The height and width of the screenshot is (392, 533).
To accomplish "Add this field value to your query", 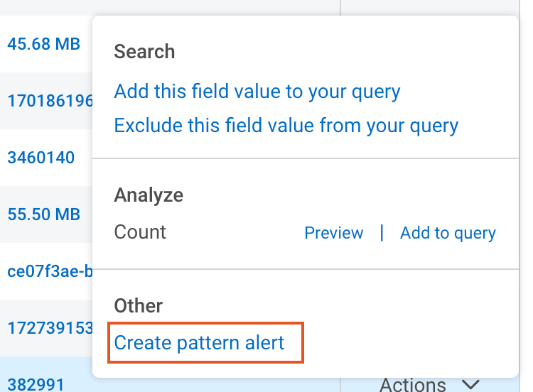I will [x=257, y=92].
